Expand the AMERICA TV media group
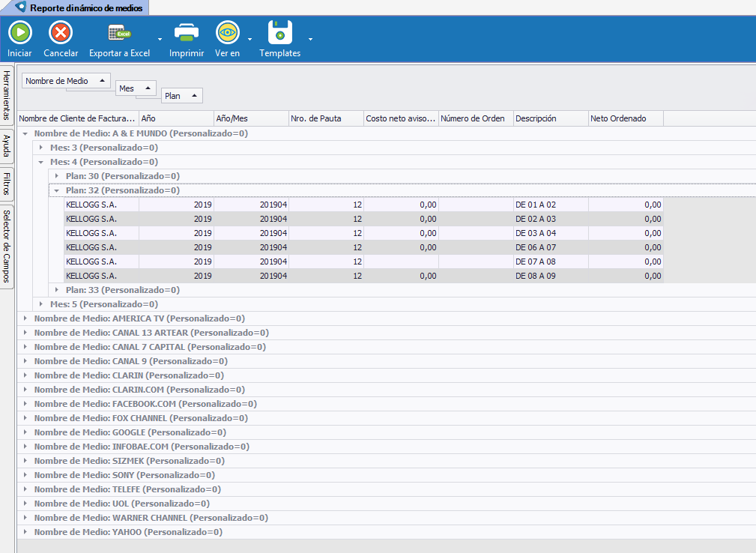The width and height of the screenshot is (756, 553). (26, 318)
